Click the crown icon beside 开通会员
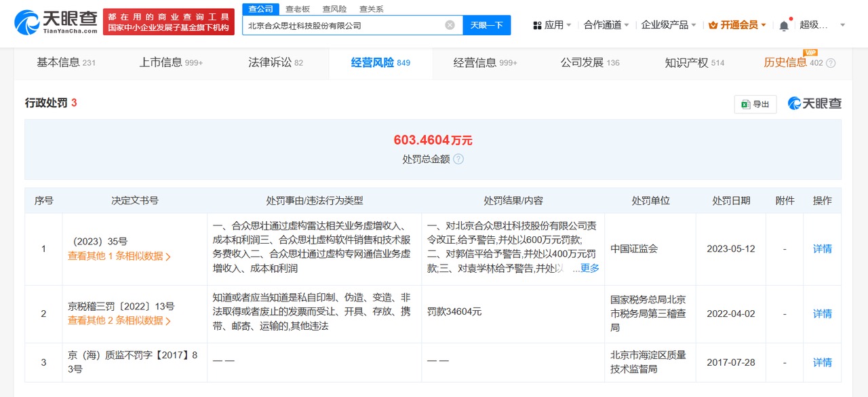This screenshot has height=397, width=868. pyautogui.click(x=713, y=25)
